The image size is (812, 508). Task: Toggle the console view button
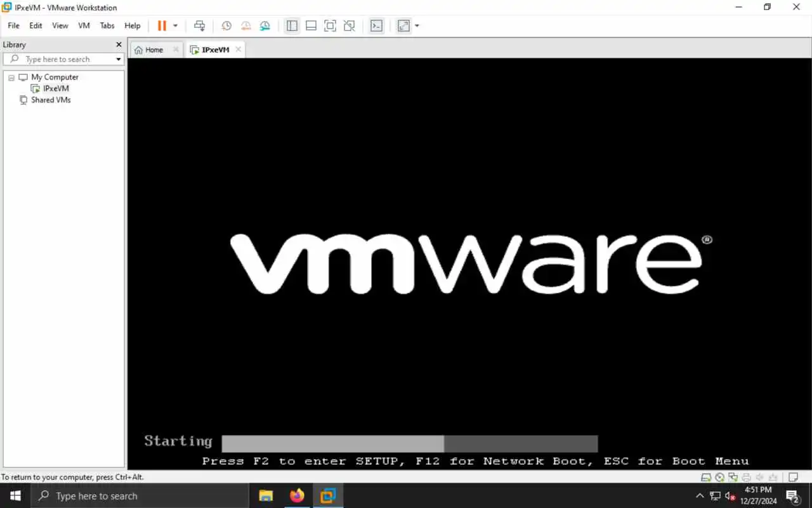376,25
